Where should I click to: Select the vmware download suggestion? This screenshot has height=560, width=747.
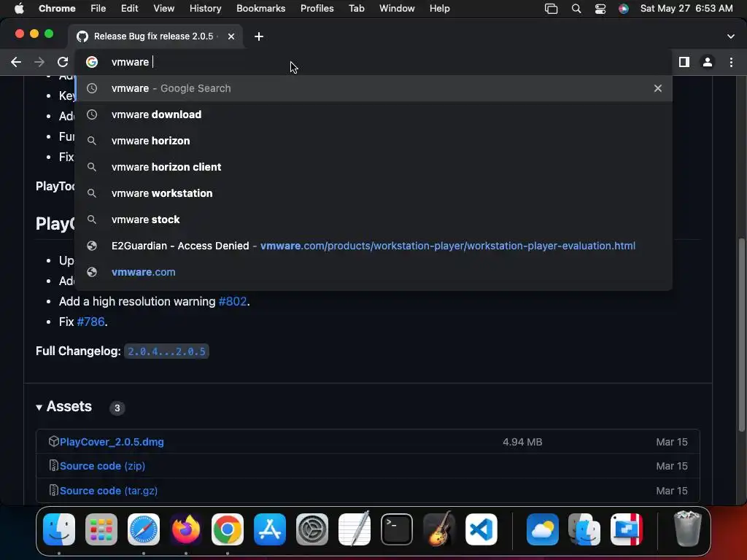[374, 114]
